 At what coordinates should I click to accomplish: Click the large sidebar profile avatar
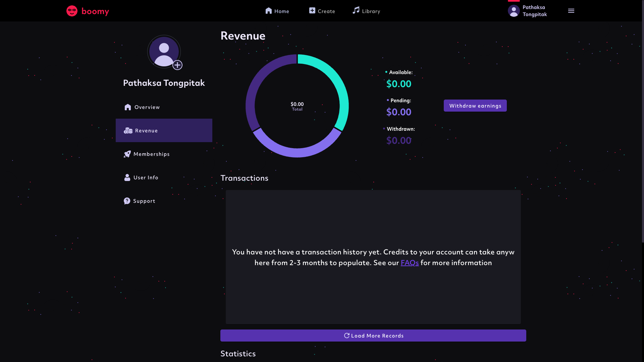pyautogui.click(x=163, y=51)
